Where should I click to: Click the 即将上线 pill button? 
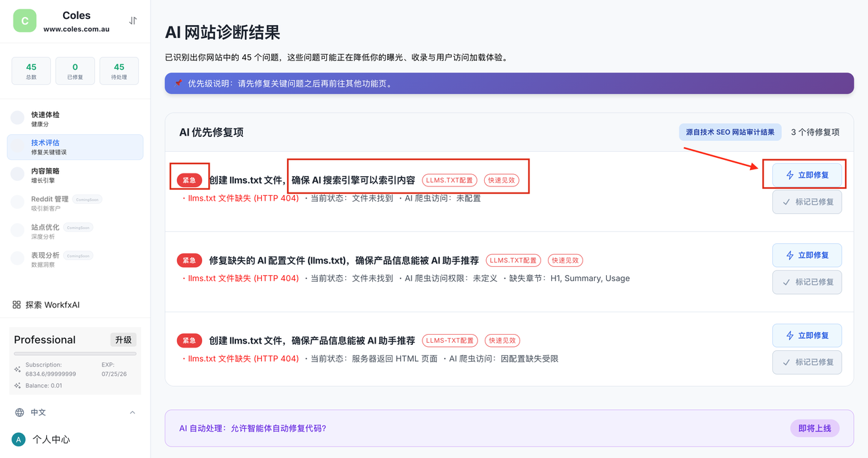(x=814, y=428)
